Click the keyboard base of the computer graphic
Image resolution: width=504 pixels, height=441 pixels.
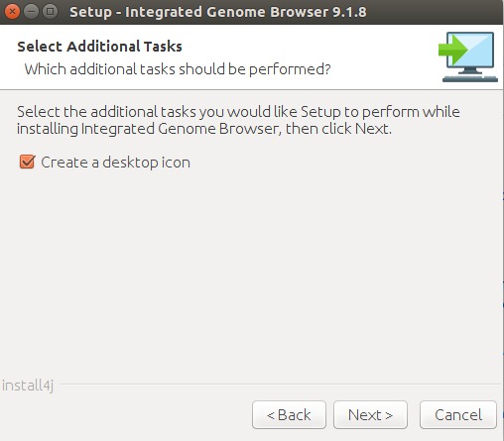470,78
